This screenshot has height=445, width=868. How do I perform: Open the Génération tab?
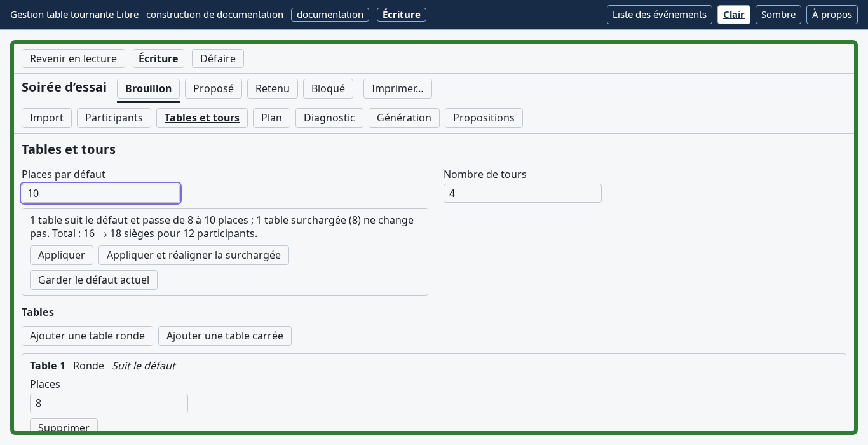404,118
